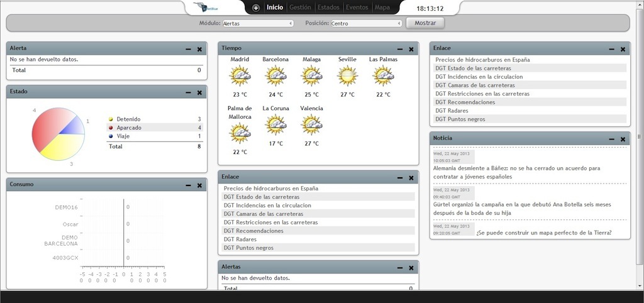Go to the Eventos tab

click(x=357, y=8)
